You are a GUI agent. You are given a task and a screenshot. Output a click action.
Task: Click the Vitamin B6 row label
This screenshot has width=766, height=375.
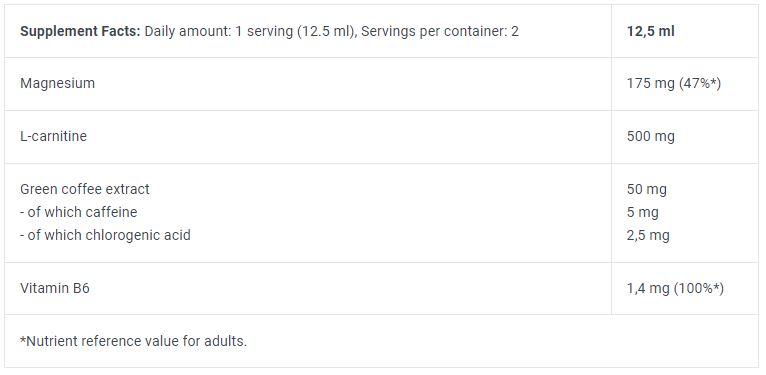[x=55, y=288]
